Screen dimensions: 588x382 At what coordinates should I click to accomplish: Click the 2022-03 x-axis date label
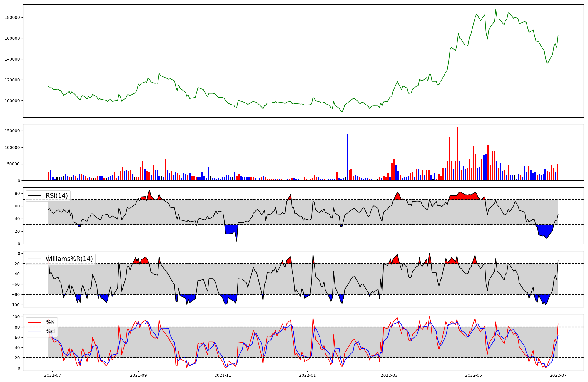click(389, 375)
